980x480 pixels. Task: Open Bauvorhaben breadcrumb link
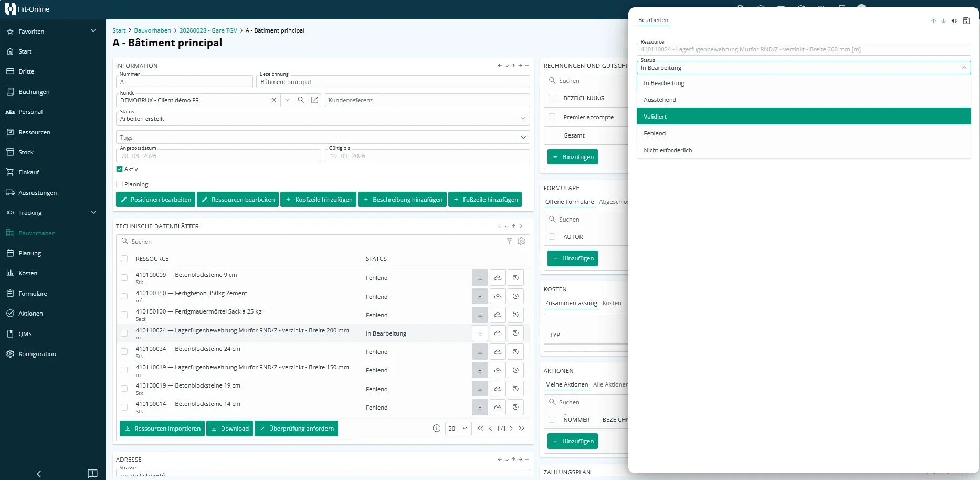[x=152, y=30]
